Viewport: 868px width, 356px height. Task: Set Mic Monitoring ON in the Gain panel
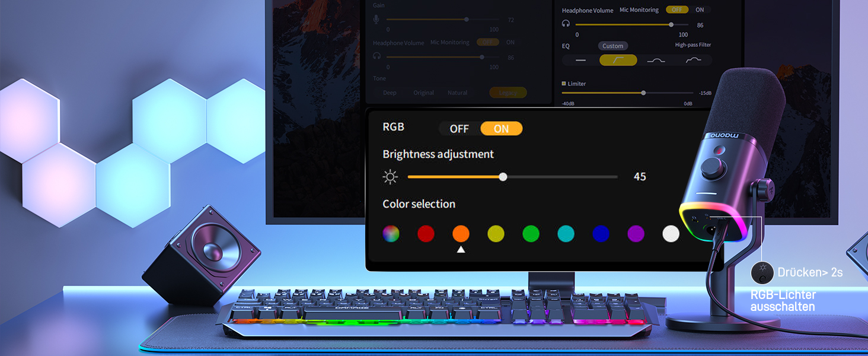tap(510, 42)
